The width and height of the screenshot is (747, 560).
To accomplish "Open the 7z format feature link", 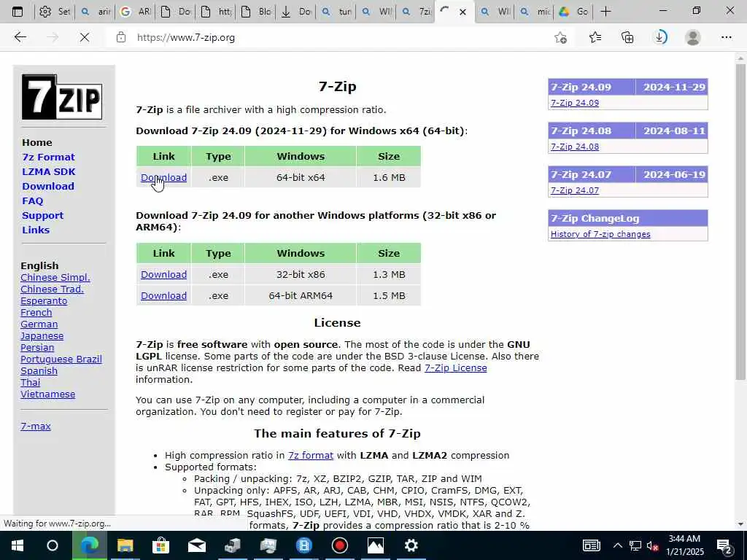I will [x=311, y=456].
